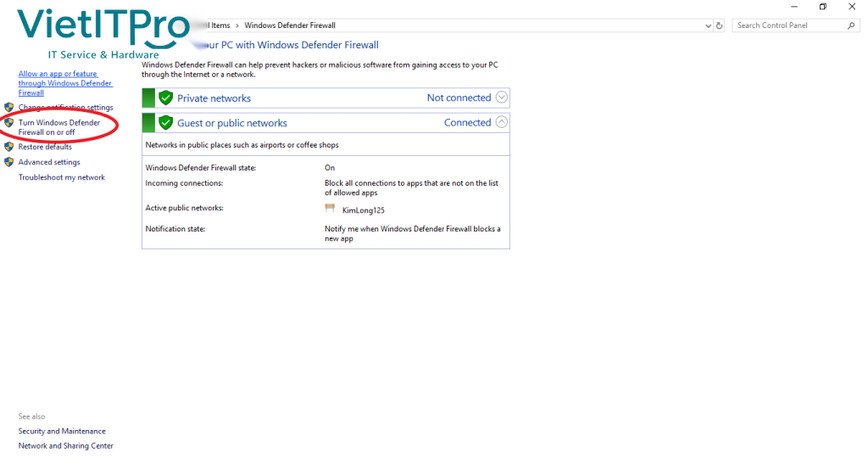Image resolution: width=868 pixels, height=463 pixels.
Task: Click KimLong125 network name
Action: [x=363, y=210]
